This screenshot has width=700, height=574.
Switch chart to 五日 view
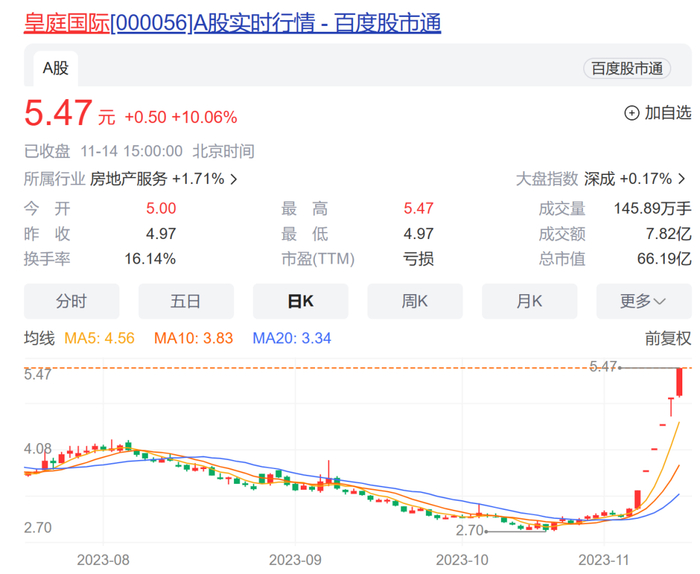point(186,301)
